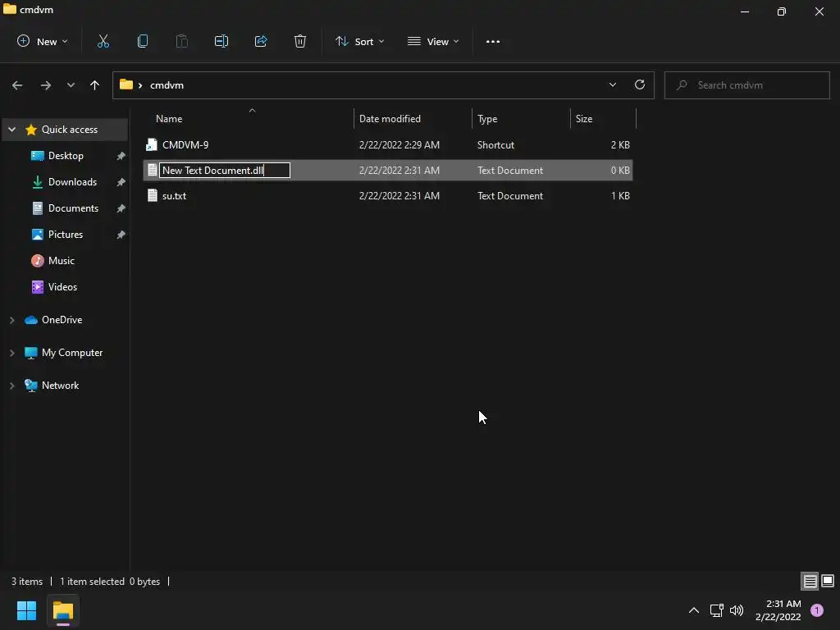Collapse the Quick access tree

[x=11, y=130]
